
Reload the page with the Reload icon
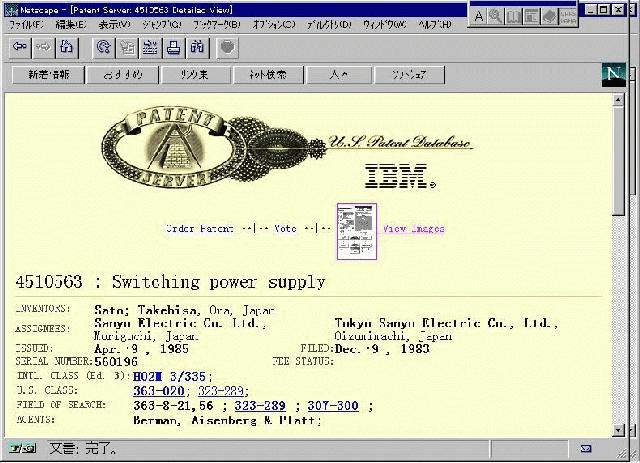point(103,46)
